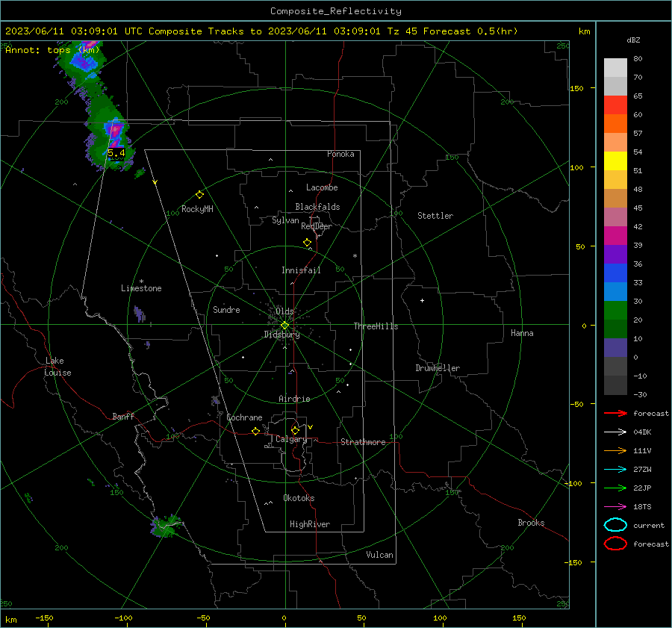Select the red swatch between 65 and 60
This screenshot has height=628, width=672.
[615, 105]
